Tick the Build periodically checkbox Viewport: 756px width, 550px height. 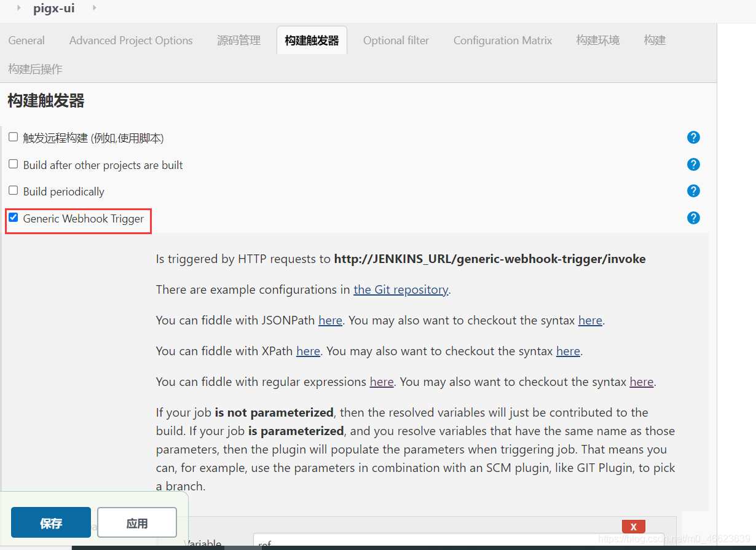coord(13,191)
